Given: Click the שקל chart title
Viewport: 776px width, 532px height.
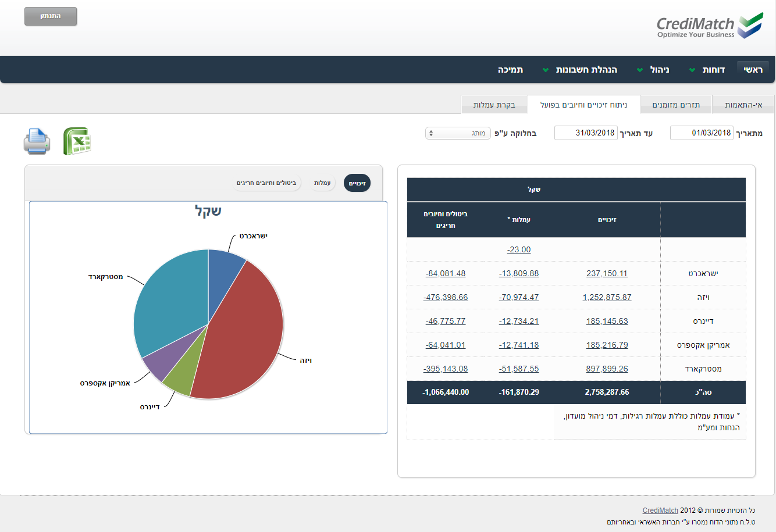Looking at the screenshot, I should click(208, 211).
